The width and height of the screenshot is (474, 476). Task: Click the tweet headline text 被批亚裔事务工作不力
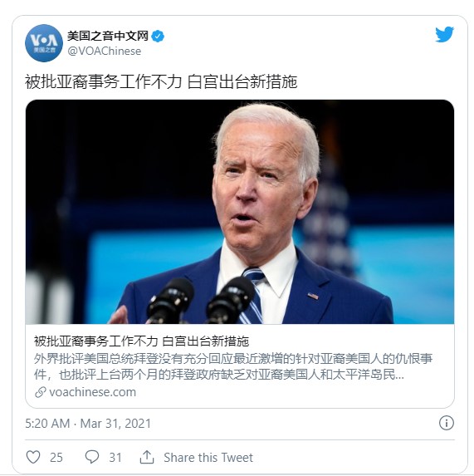pos(104,82)
